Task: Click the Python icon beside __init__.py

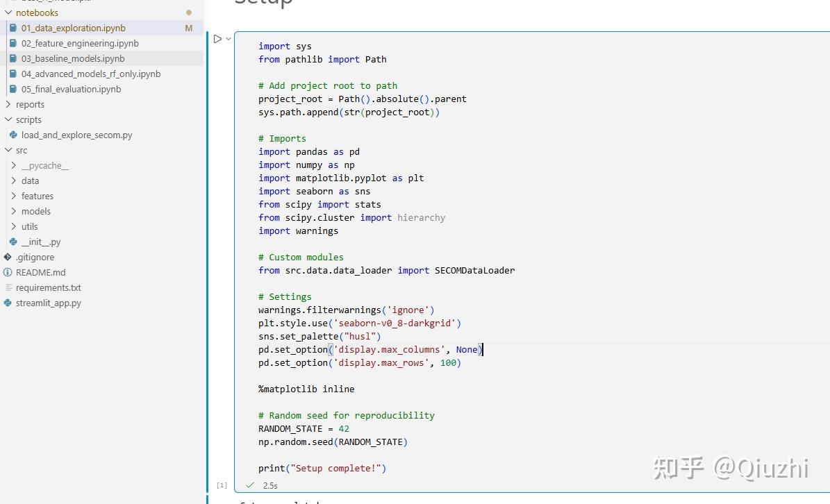Action: point(13,242)
